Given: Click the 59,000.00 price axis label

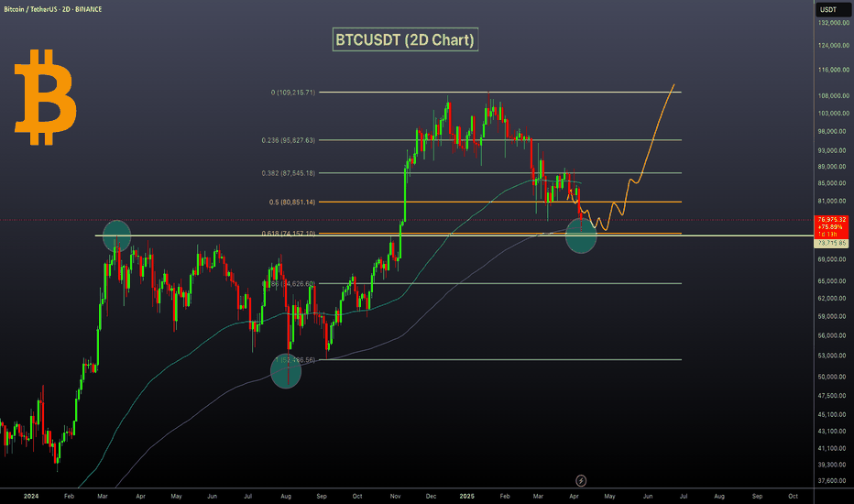Looking at the screenshot, I should (x=833, y=316).
